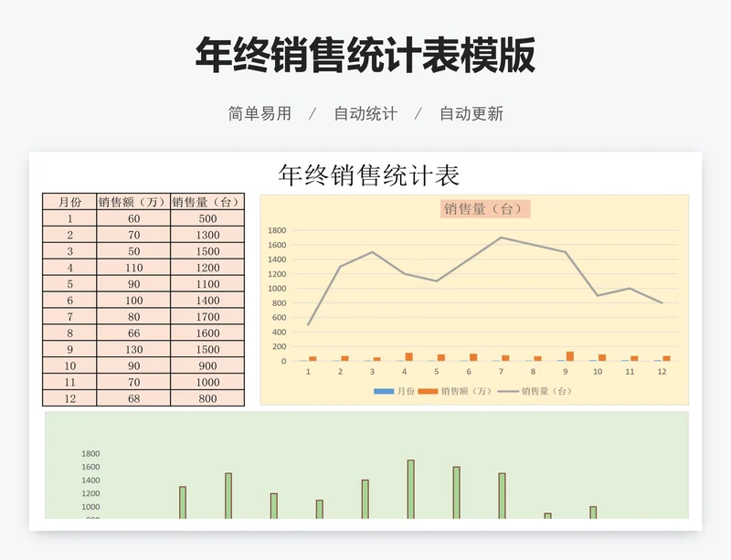
Task: Select the 销售额（万） table header cell
Action: [x=133, y=202]
